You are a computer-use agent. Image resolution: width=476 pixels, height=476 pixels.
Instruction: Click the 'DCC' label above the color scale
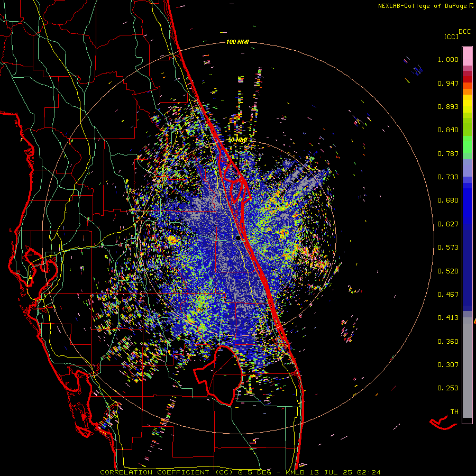(465, 32)
